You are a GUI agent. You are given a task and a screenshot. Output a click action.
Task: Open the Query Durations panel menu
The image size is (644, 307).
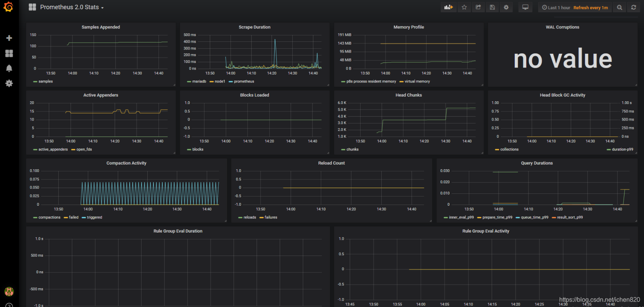click(x=537, y=163)
